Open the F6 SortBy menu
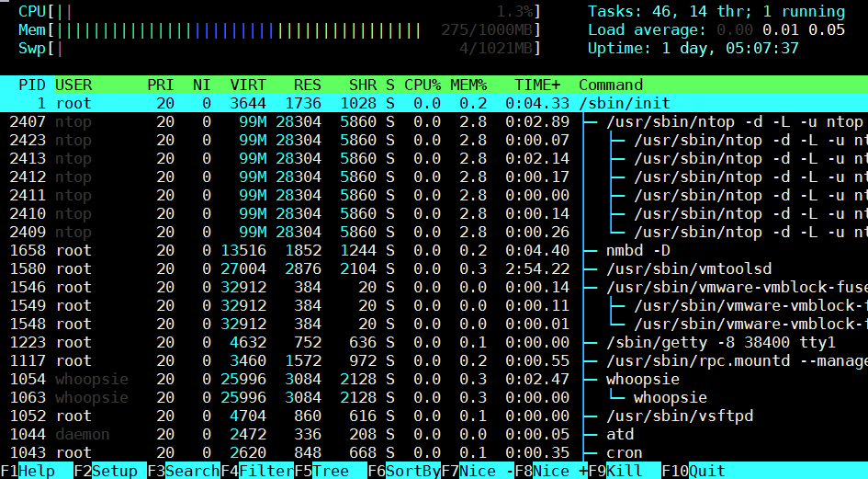The width and height of the screenshot is (868, 479). pos(405,471)
